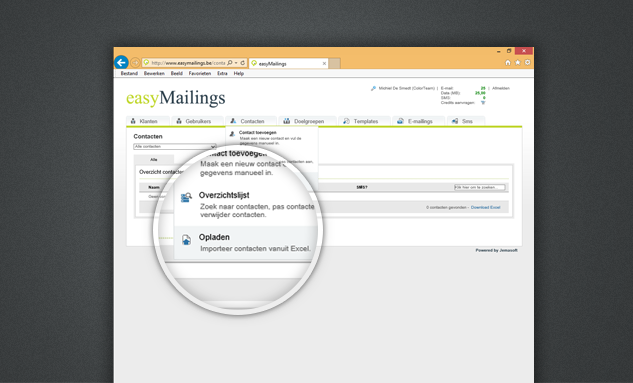Open the Bestand menu
Viewport: 633px width, 383px height.
[x=129, y=73]
